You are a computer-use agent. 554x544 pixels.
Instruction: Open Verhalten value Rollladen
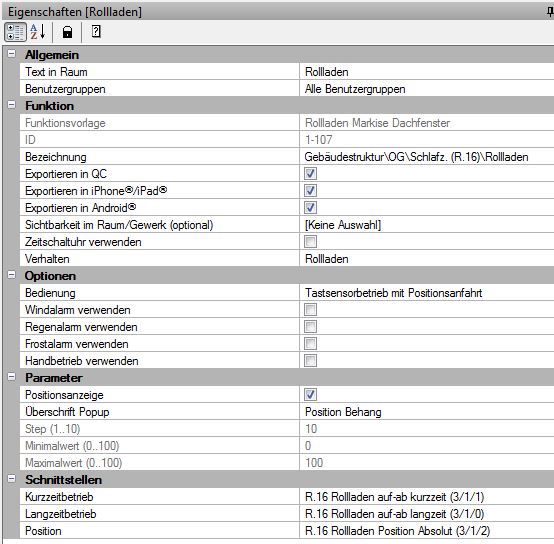(427, 259)
